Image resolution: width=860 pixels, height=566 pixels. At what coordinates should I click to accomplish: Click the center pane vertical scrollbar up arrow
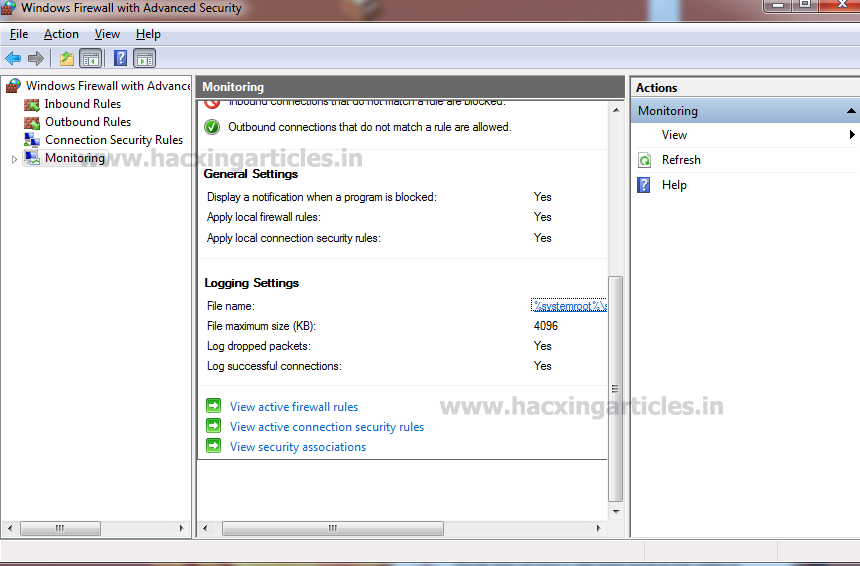pyautogui.click(x=616, y=110)
